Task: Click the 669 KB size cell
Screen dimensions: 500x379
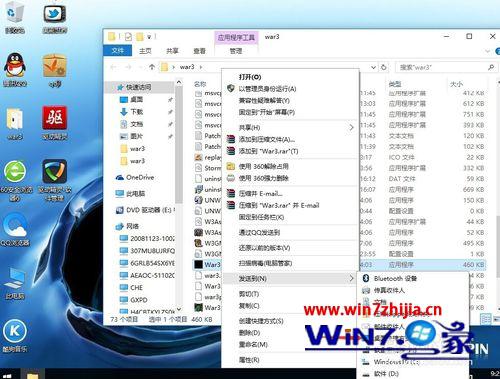Action: coord(473,189)
